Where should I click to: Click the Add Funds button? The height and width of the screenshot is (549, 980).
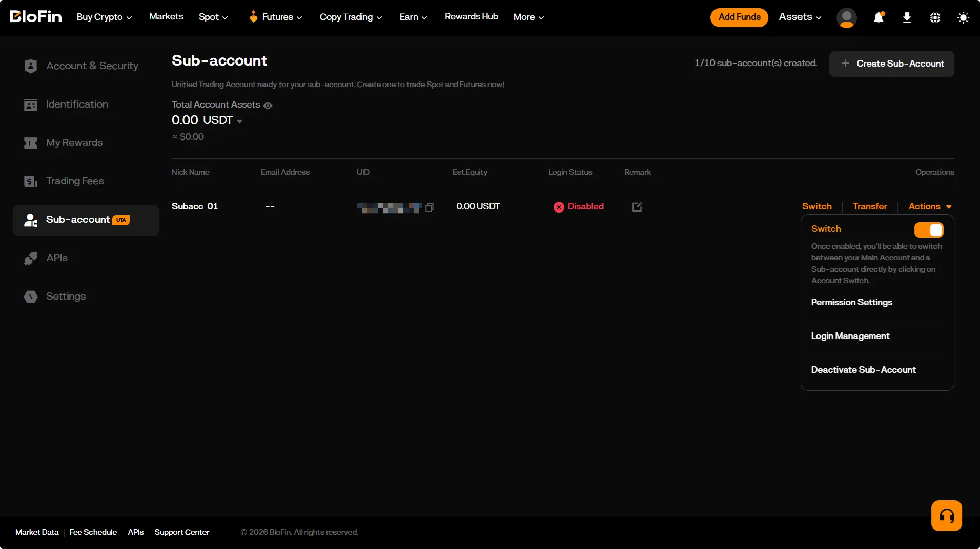739,17
